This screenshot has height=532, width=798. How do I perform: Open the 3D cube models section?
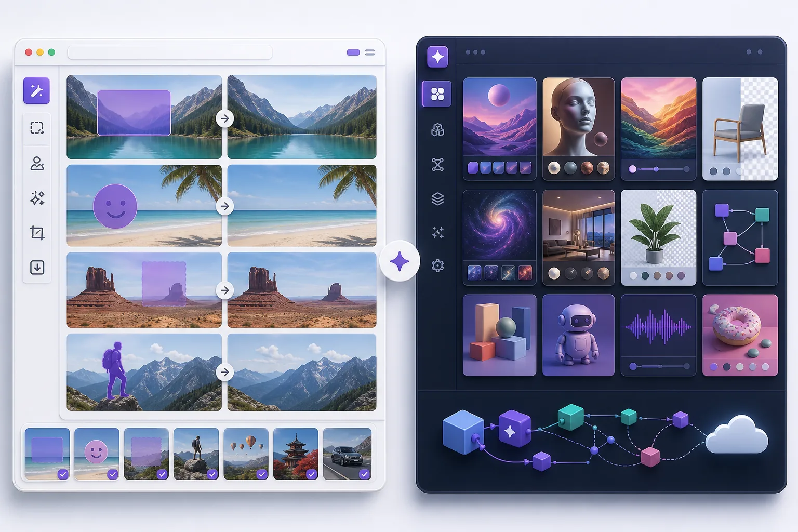(437, 130)
